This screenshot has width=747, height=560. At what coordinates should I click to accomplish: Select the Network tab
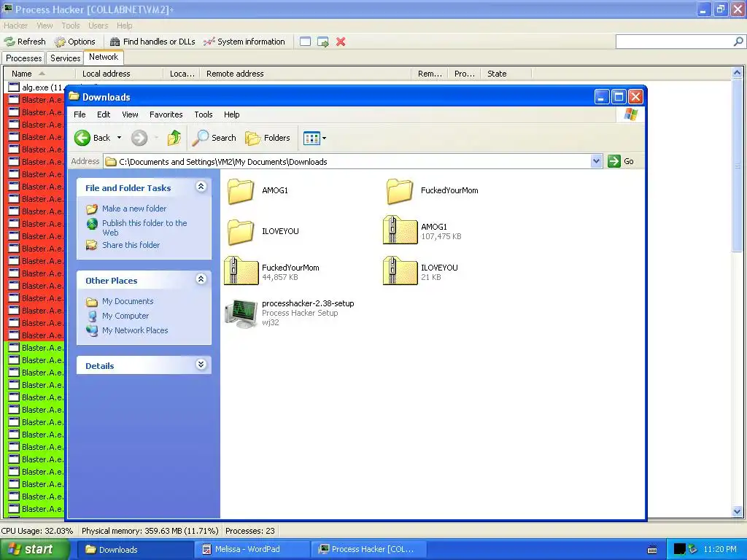(x=104, y=57)
